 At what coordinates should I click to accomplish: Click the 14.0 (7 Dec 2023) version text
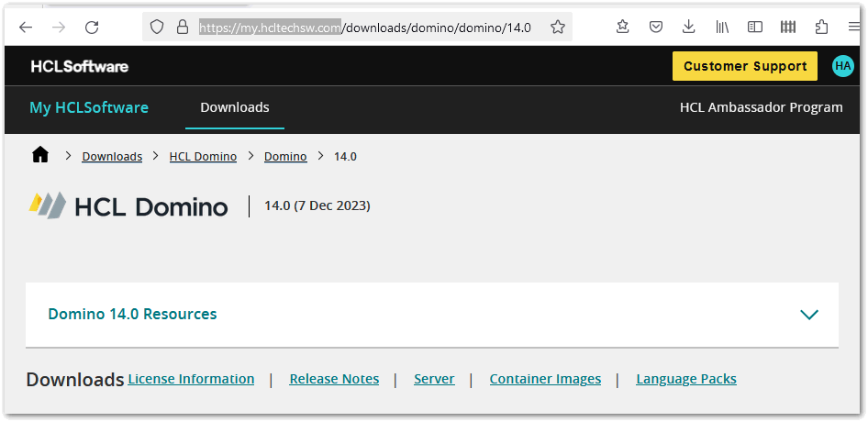[317, 206]
